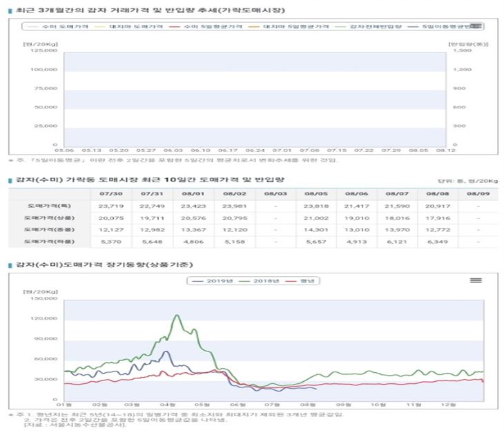Select the 도매가격(특) row label
Screen dimensions: 504x435
[x=49, y=206]
